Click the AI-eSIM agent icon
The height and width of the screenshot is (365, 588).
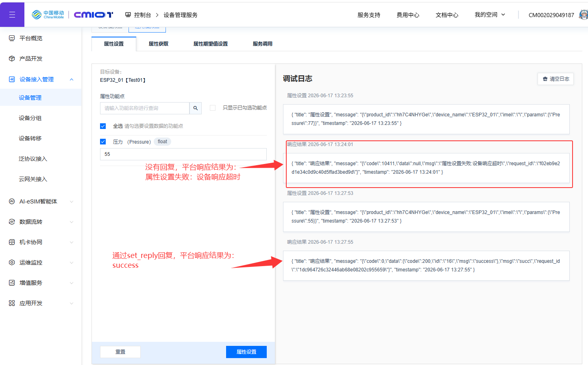12,201
